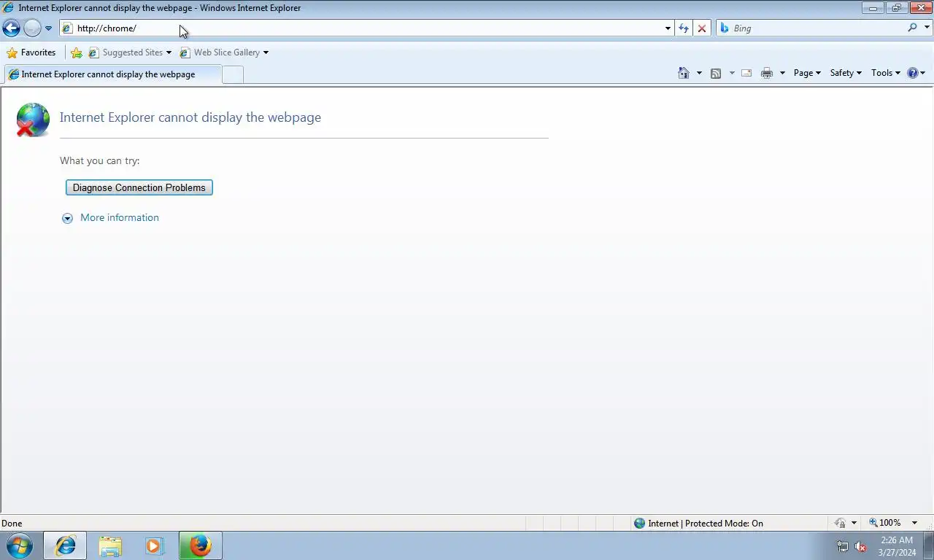Image resolution: width=934 pixels, height=560 pixels.
Task: Open the Recent Pages dropdown arrow
Action: (x=48, y=28)
